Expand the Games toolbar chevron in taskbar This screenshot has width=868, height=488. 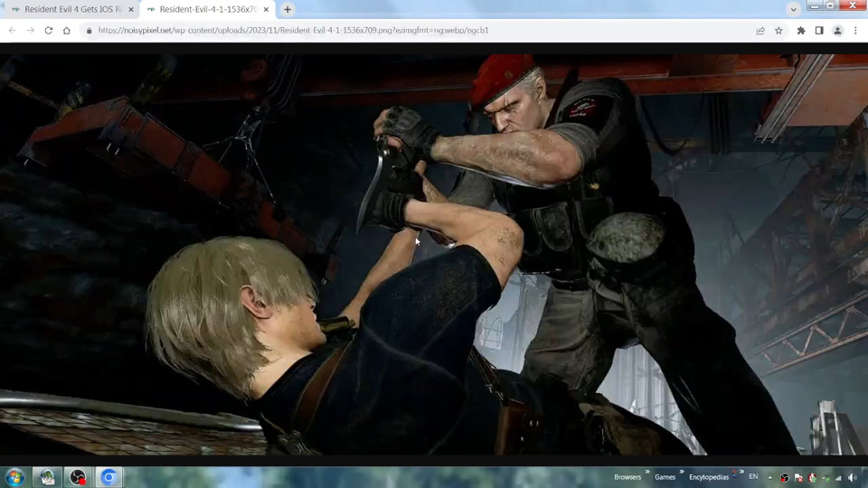pyautogui.click(x=682, y=473)
